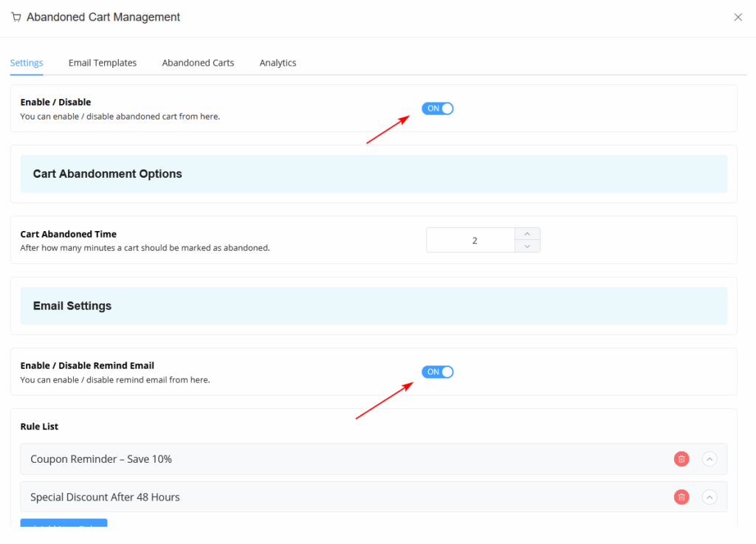The image size is (756, 544).
Task: Turn off the abandoned cart Enable / Disable switch
Action: tap(437, 109)
